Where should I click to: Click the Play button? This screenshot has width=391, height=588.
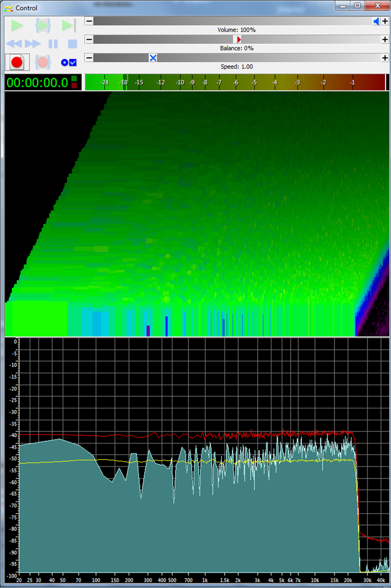[x=17, y=25]
